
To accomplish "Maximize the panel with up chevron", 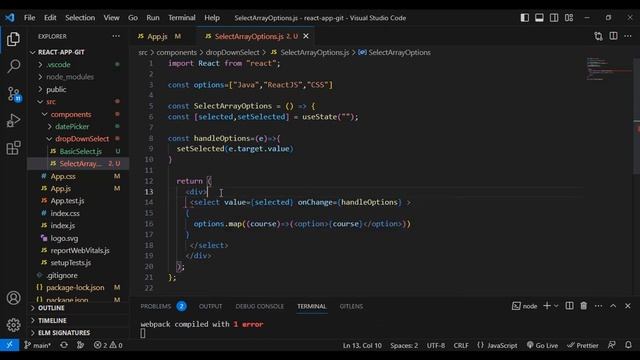I will pos(613,306).
